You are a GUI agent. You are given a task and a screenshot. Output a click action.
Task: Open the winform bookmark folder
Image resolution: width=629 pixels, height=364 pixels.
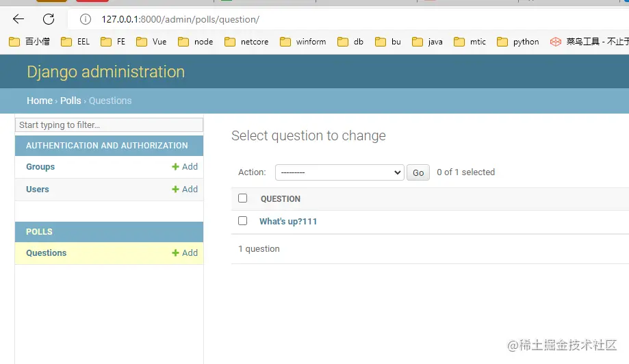[x=303, y=42]
